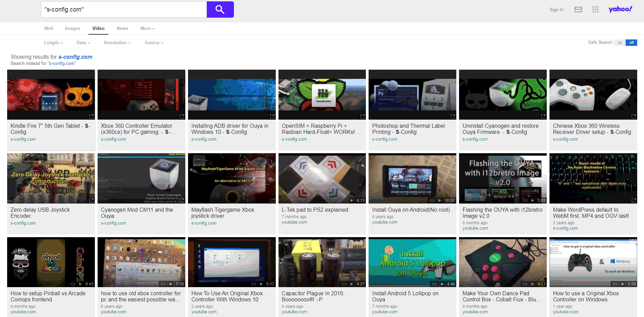Open external link icon on Photoshop Thermal Label thumbnail
This screenshot has height=317, width=644.
coord(453,117)
